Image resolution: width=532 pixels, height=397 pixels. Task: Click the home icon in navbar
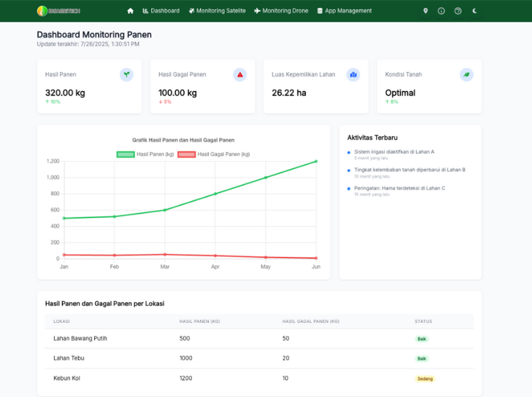click(x=130, y=10)
